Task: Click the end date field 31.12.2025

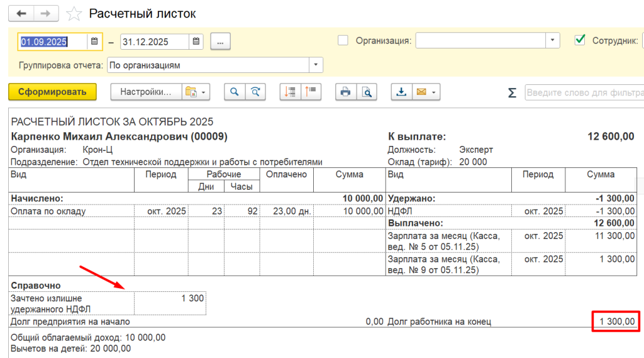Action: 155,42
